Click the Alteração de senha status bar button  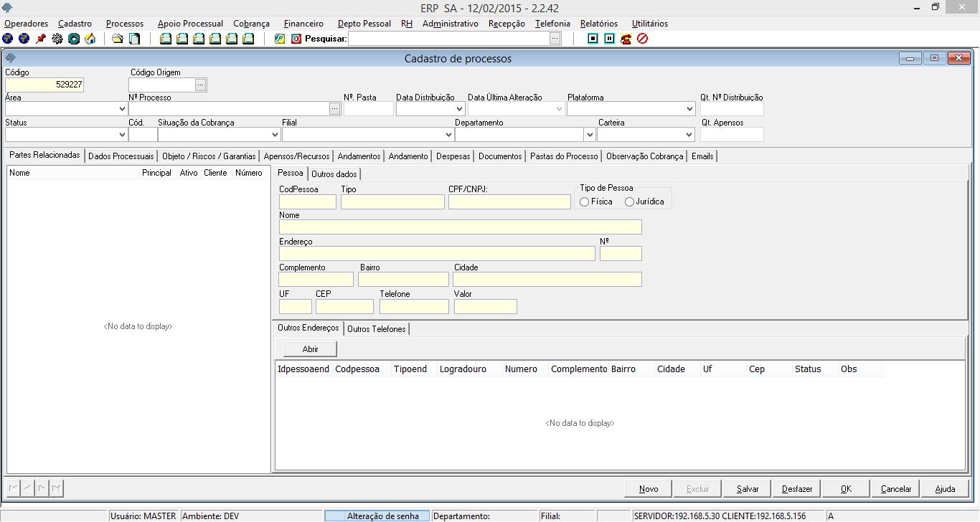tap(377, 516)
